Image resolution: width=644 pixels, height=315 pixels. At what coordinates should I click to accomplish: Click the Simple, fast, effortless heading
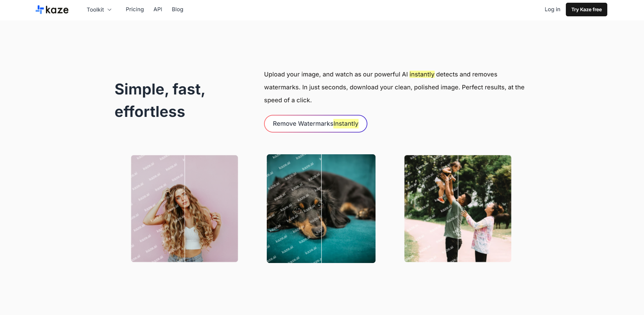coord(160,101)
